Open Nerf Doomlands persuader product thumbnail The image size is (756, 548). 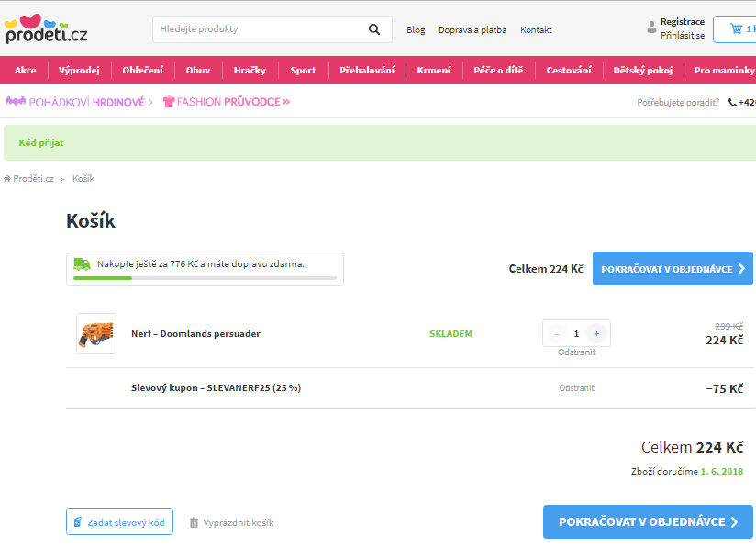[96, 334]
